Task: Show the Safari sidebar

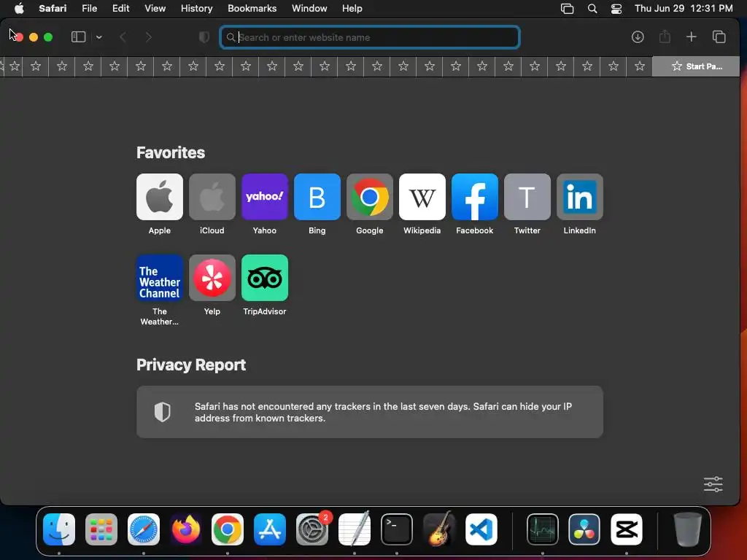Action: pos(78,37)
